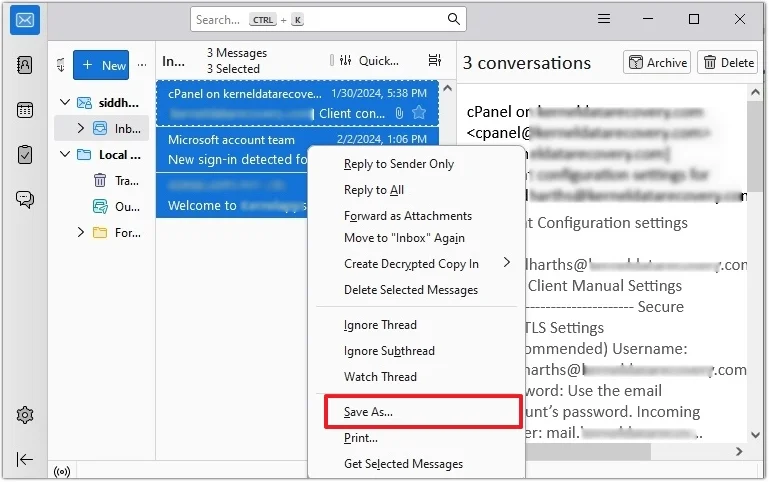Open the Chat space icon
The image size is (769, 482).
tap(25, 199)
